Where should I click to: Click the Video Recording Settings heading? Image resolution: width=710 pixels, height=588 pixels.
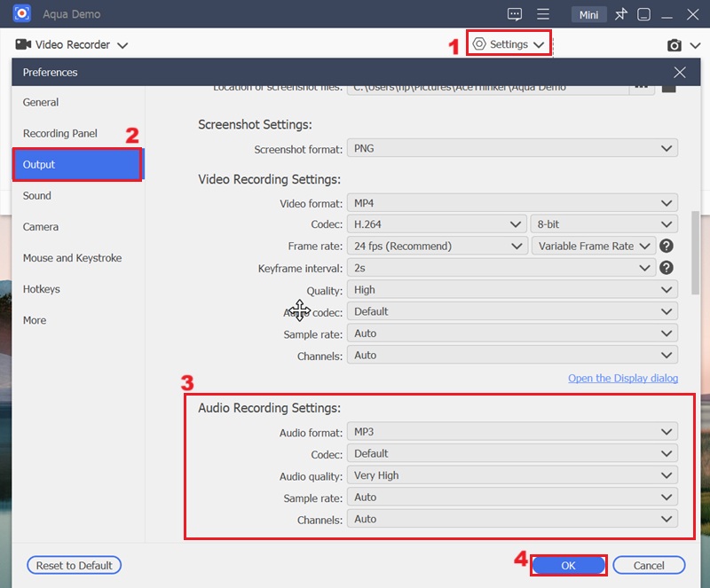(x=270, y=180)
